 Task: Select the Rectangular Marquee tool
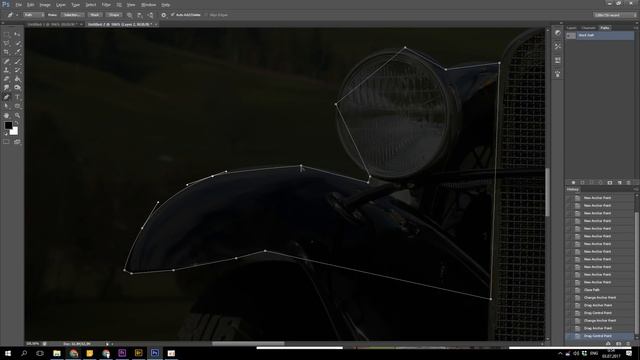[x=6, y=35]
